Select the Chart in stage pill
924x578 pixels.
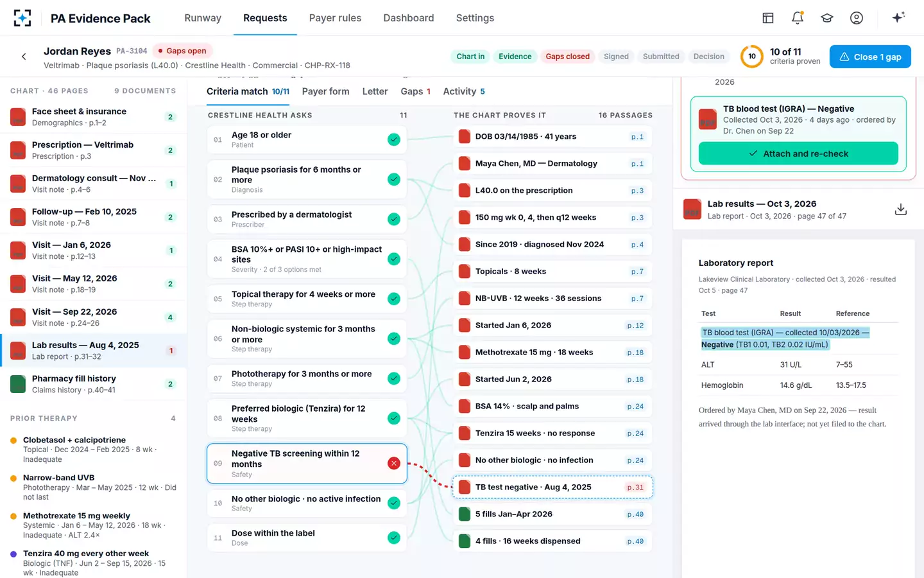470,57
